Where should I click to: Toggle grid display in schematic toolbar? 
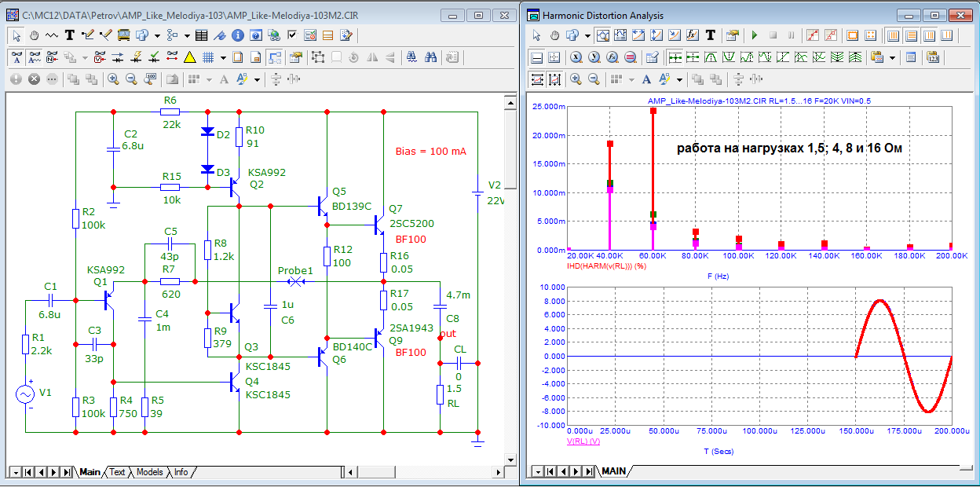209,57
